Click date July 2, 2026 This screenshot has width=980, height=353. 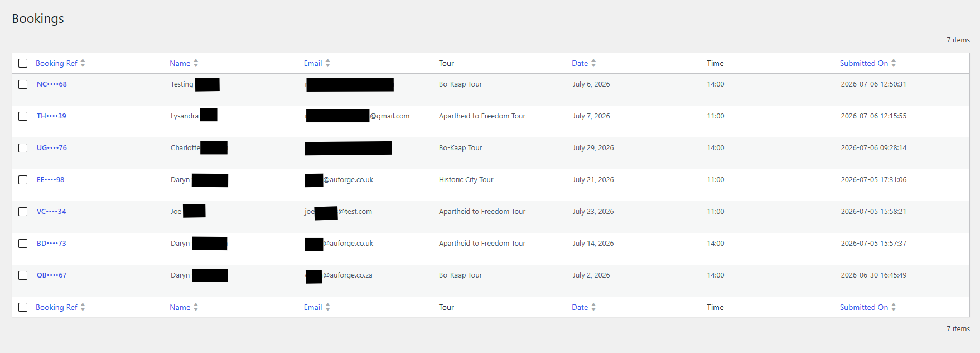point(591,275)
